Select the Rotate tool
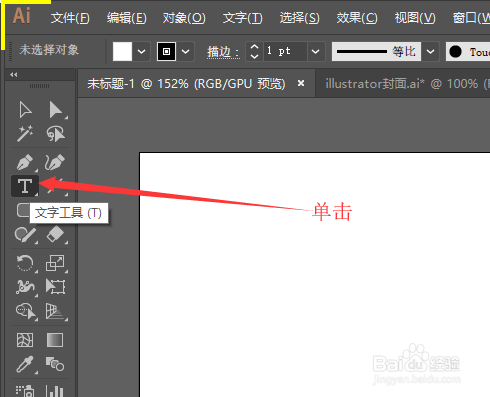Image resolution: width=490 pixels, height=397 pixels. click(x=25, y=263)
